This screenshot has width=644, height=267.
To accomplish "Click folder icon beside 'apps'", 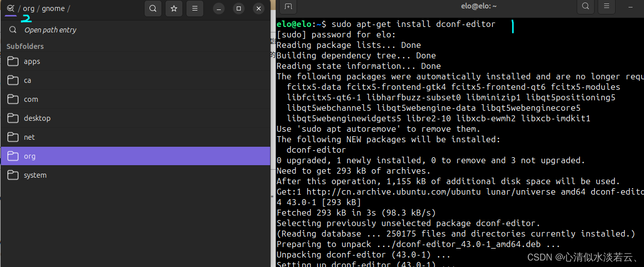I will 13,61.
